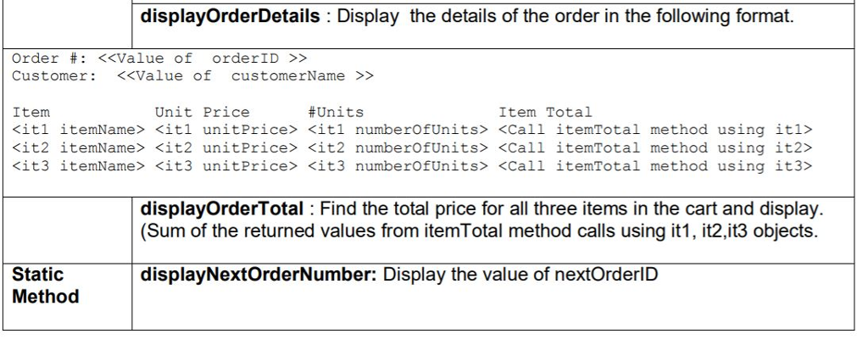
Task: Click '<Call itemTotal method using it2>'
Action: click(x=655, y=147)
